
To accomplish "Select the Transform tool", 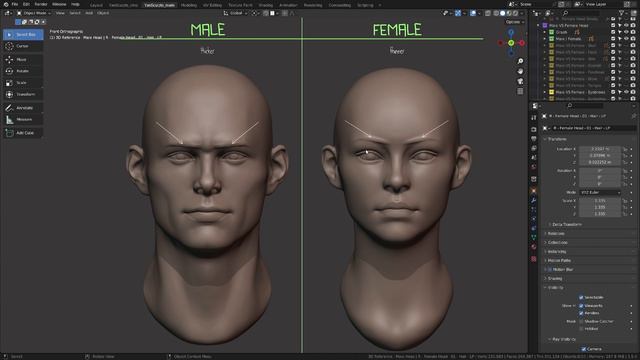I will tap(23, 94).
